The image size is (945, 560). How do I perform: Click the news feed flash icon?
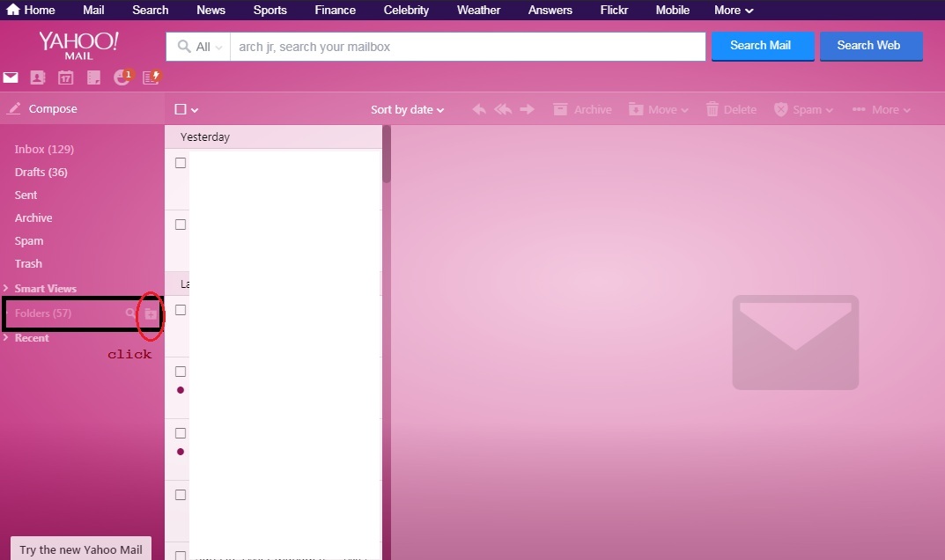(x=150, y=77)
